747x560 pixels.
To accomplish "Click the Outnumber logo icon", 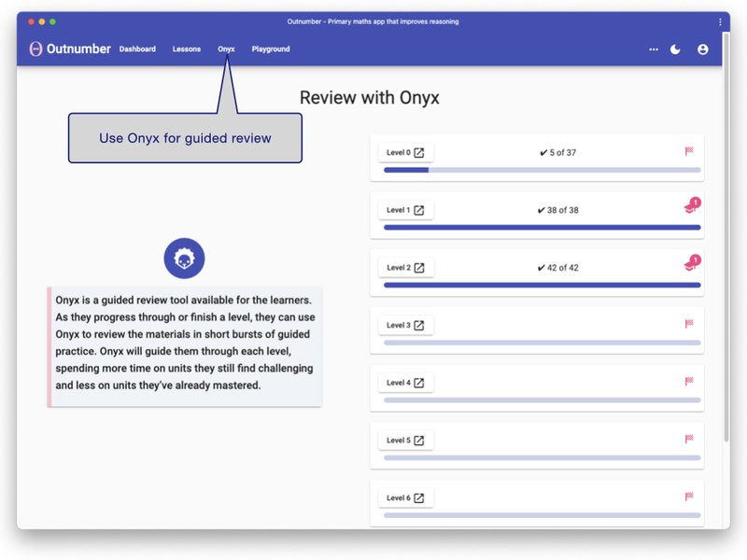I will click(35, 49).
